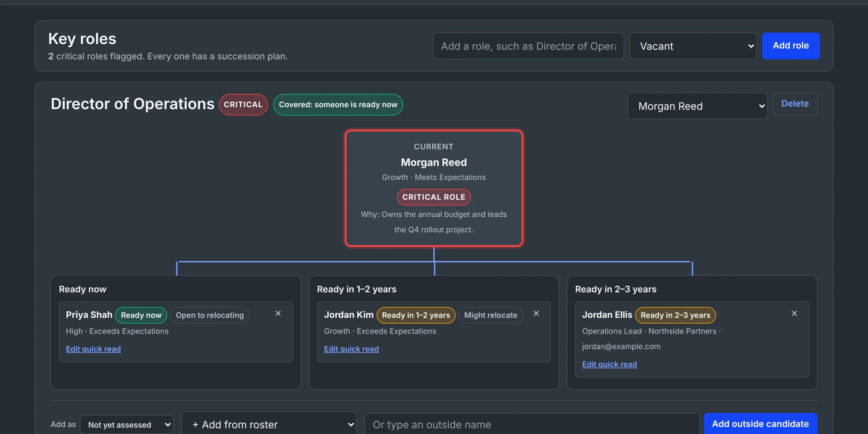Click the CRITICAL ROLE badge in Morgan Reed's card
Screen dimensions: 868x434
434,197
